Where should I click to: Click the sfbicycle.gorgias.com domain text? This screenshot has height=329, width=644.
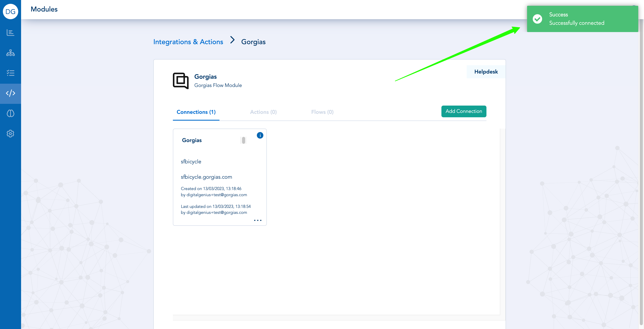[206, 177]
